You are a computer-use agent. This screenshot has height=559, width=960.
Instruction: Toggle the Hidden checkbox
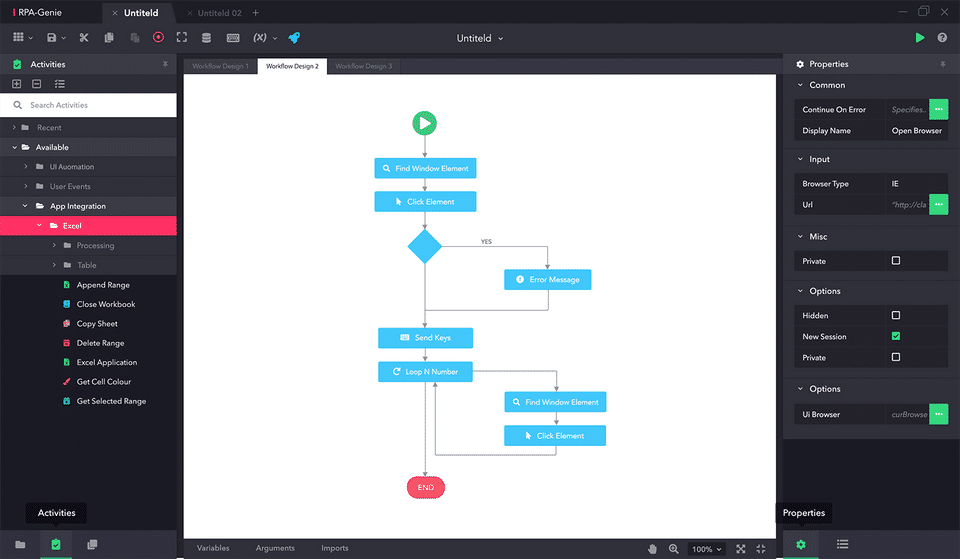point(896,315)
